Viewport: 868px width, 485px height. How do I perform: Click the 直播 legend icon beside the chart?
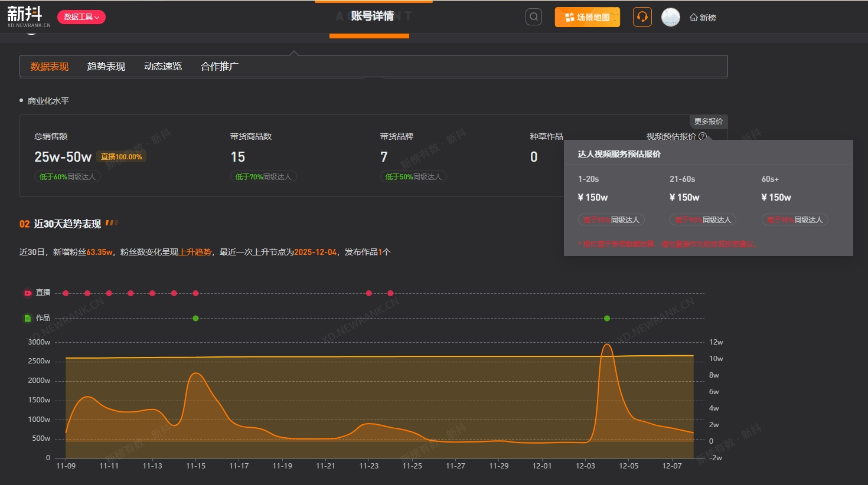[27, 293]
